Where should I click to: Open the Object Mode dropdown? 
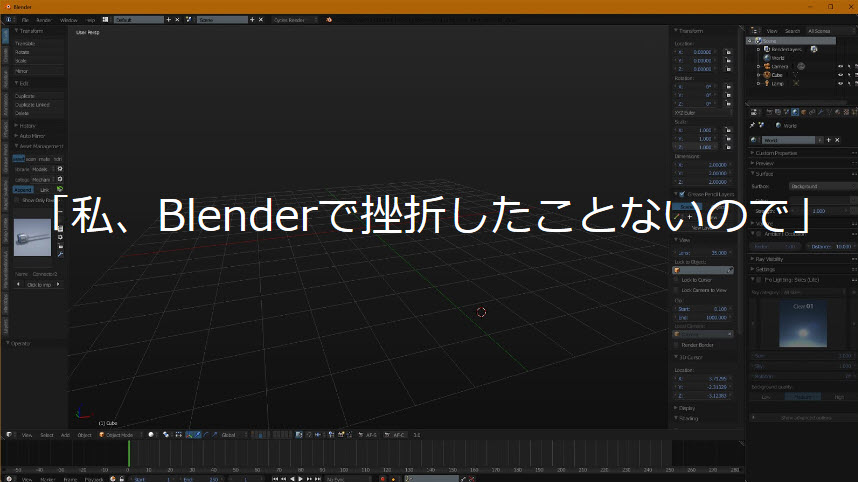pyautogui.click(x=119, y=435)
